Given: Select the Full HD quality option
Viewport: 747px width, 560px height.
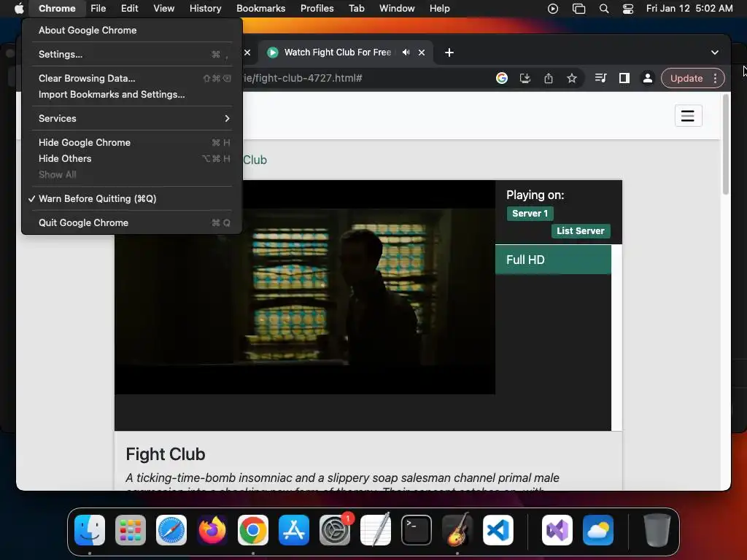Looking at the screenshot, I should pyautogui.click(x=553, y=260).
